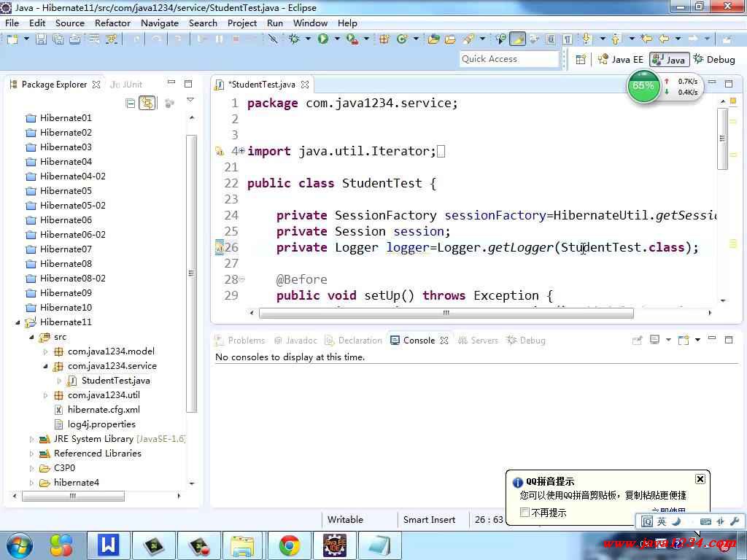Click the Open Type toolbar icon
This screenshot has width=747, height=560.
coord(433,39)
